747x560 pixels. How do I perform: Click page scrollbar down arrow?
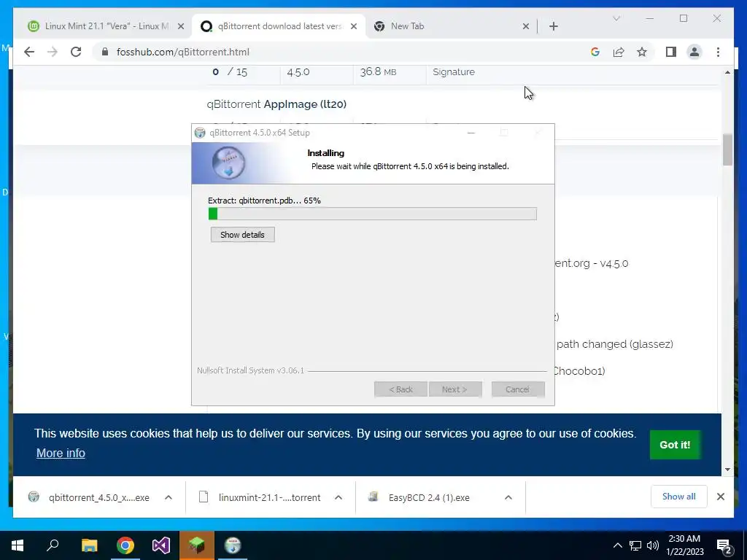(727, 470)
